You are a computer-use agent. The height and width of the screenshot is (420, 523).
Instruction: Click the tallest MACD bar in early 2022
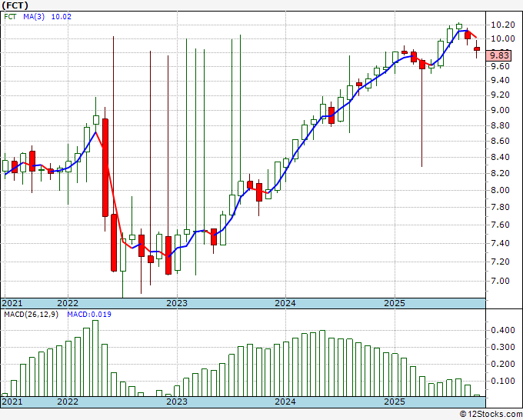(95, 358)
